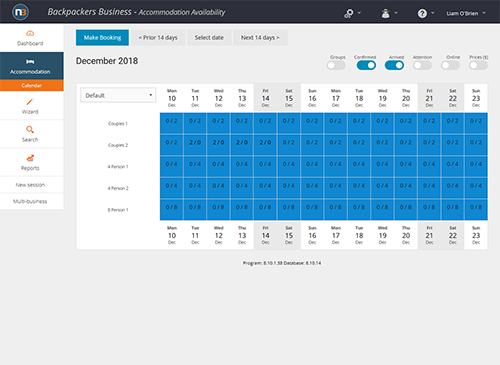Open Multi-business in the sidebar
Image resolution: width=500 pixels, height=365 pixels.
pos(30,201)
